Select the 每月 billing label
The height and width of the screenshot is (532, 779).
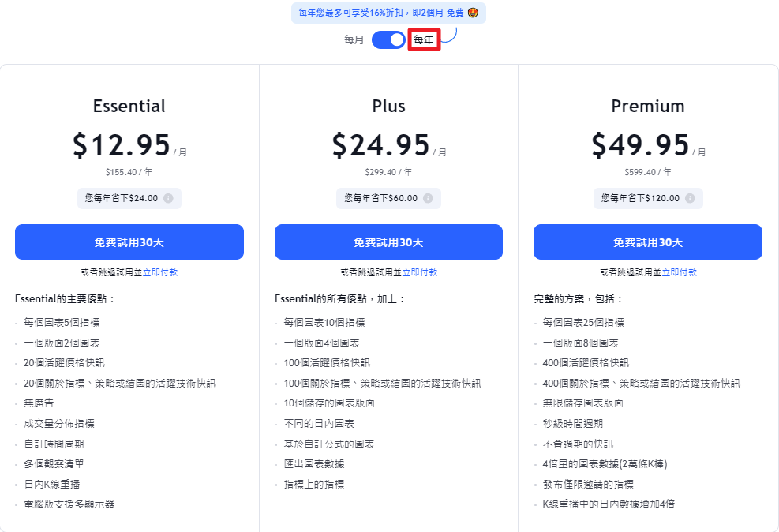354,39
